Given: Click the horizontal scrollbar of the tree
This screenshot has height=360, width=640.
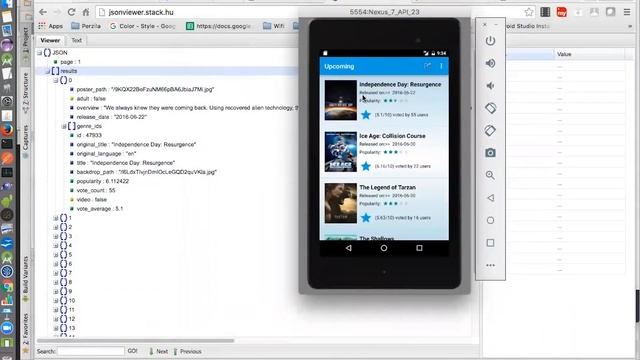Looking at the screenshot, I should [x=136, y=340].
